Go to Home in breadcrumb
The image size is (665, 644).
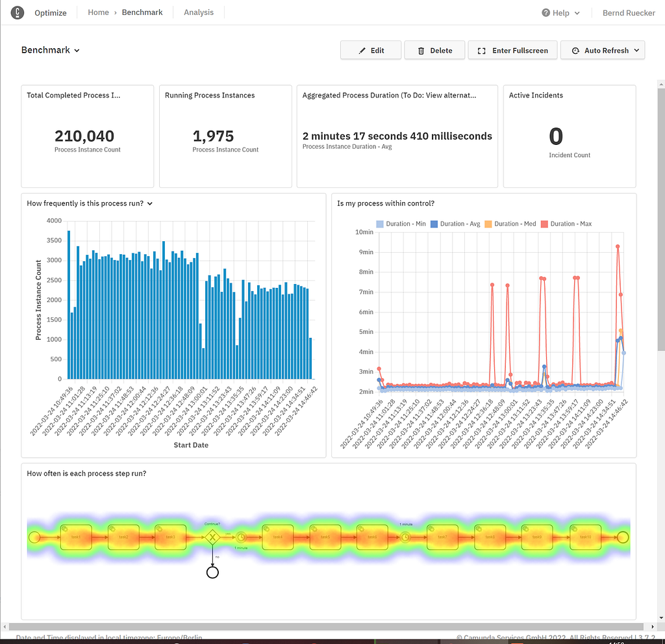point(99,12)
